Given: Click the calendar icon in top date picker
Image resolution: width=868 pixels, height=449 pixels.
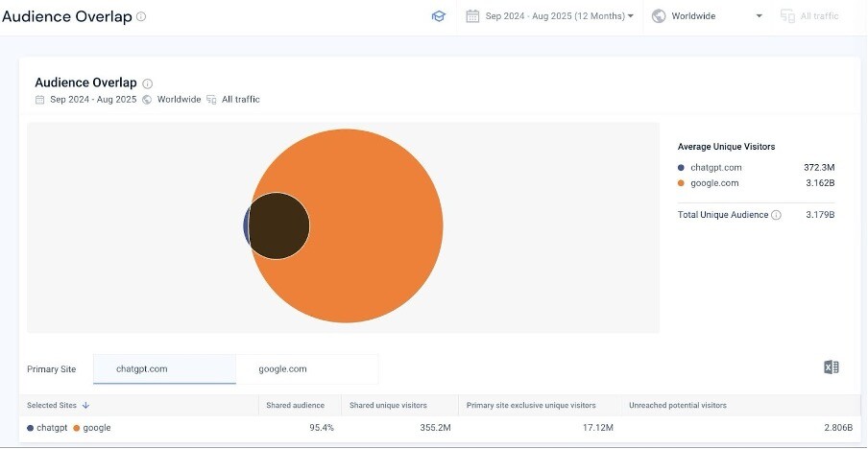Looking at the screenshot, I should point(472,16).
